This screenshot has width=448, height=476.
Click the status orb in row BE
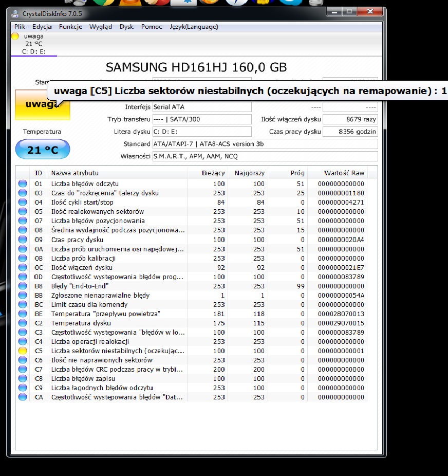23,314
